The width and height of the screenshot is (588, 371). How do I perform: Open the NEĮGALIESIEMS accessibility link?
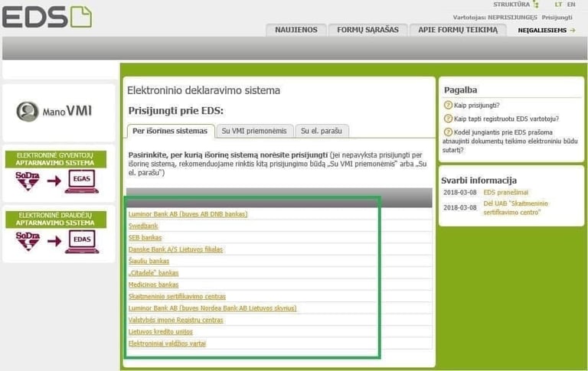pyautogui.click(x=542, y=31)
